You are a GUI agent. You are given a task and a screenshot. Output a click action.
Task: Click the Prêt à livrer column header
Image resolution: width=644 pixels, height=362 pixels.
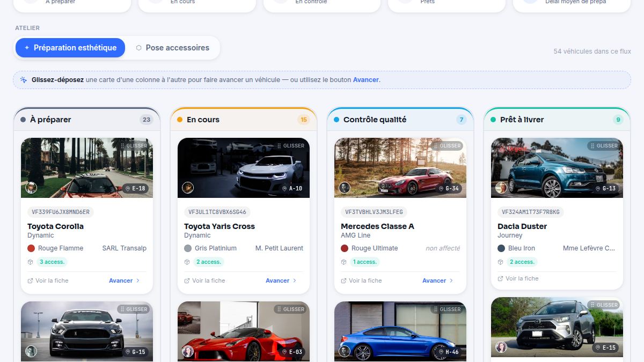(557, 120)
